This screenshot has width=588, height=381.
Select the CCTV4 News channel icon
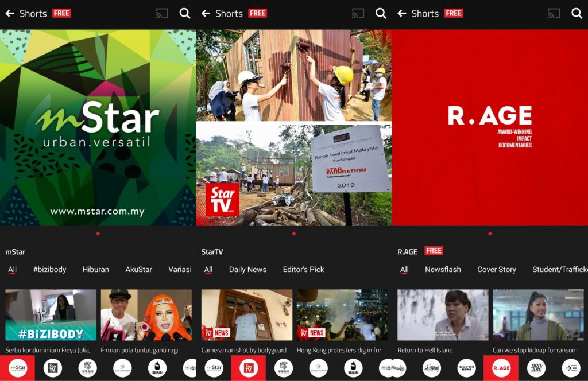tap(466, 368)
